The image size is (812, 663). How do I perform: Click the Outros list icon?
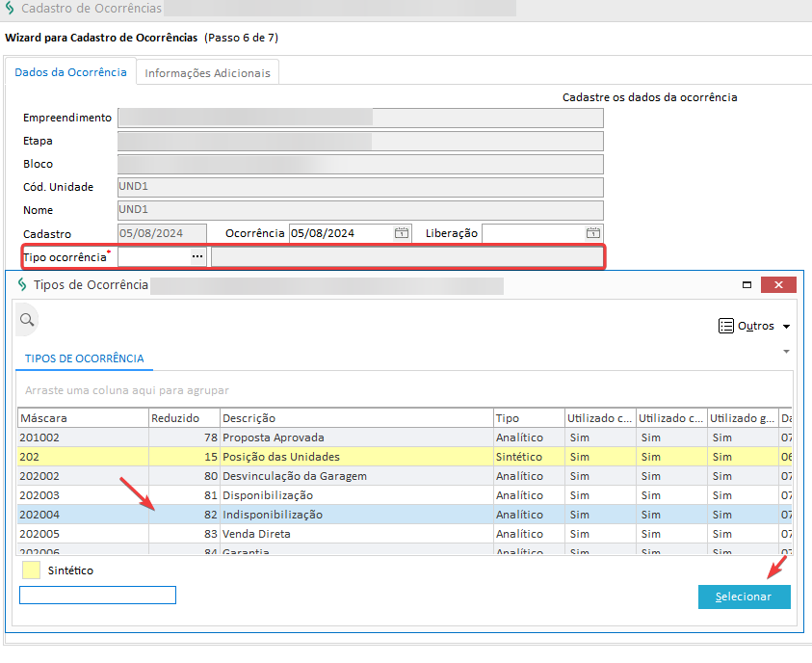726,326
